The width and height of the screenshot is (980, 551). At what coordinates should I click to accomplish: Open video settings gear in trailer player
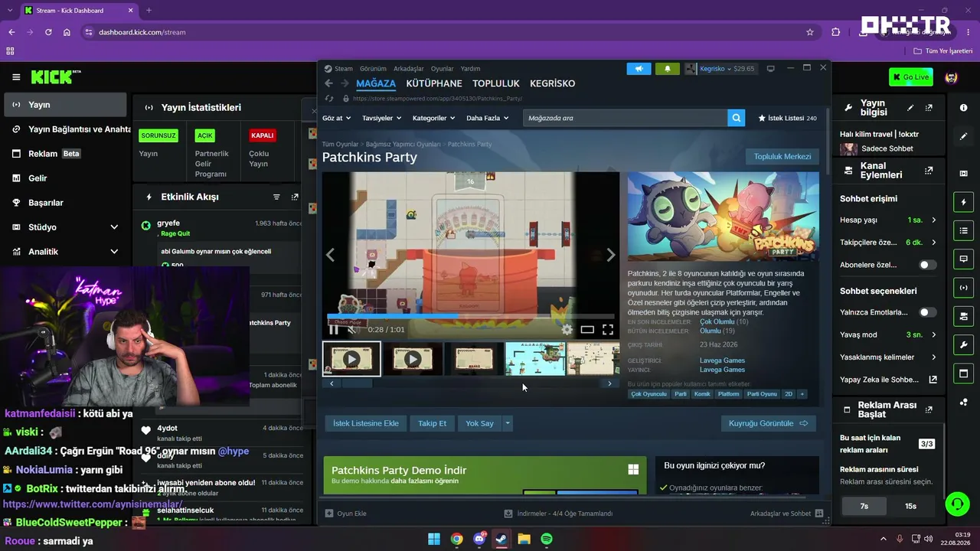click(x=567, y=330)
